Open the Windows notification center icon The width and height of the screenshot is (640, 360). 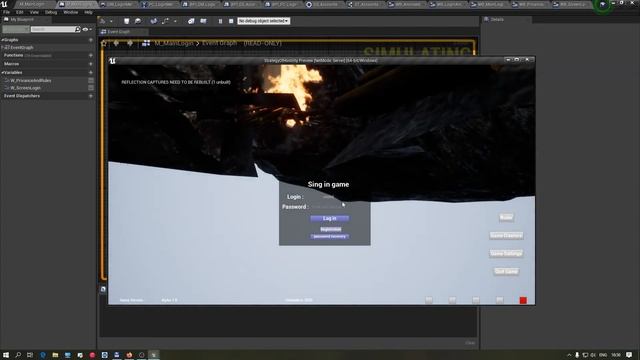pos(629,355)
